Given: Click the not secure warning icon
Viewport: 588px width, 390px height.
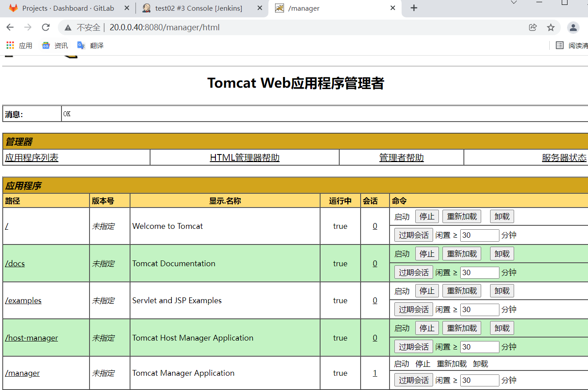Looking at the screenshot, I should 68,28.
